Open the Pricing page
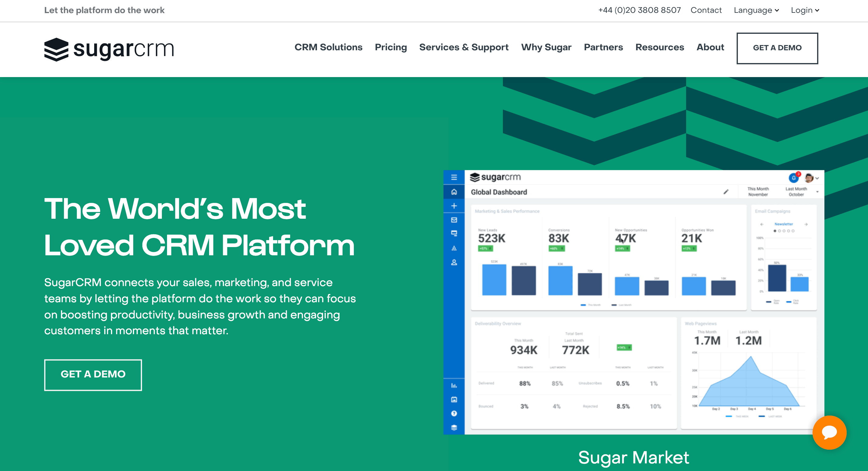 pos(390,47)
